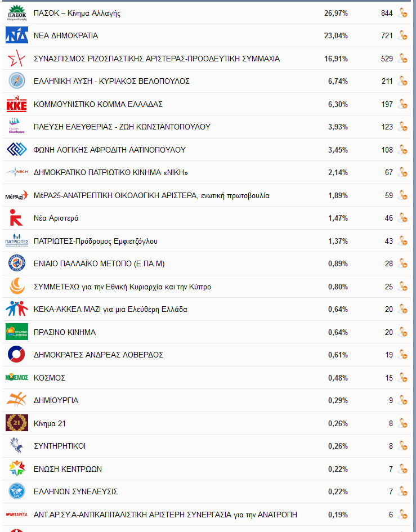The image size is (416, 532).
Task: Click the ΕΝΩΣΗ ΚΕΝΤΡΩΩΝ row label
Action: point(68,470)
